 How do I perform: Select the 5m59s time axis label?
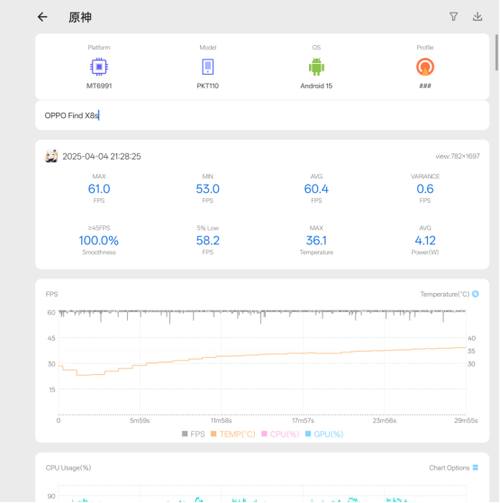[140, 420]
